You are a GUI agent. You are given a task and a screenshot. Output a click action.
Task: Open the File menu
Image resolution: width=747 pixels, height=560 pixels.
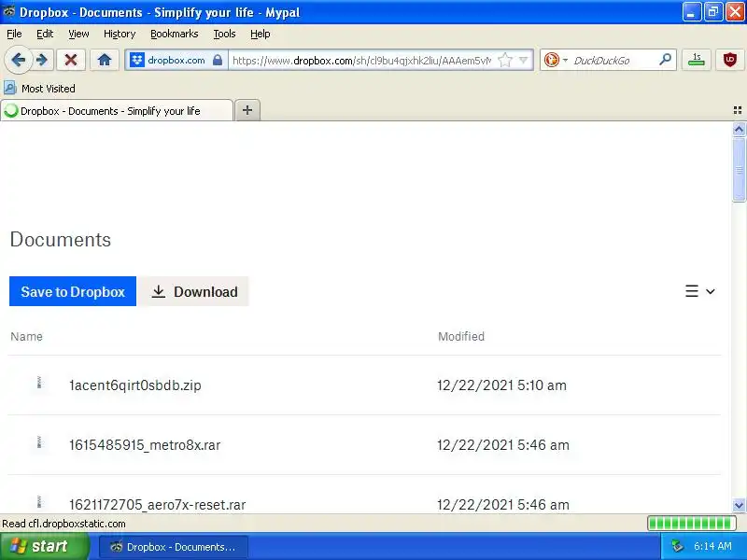pos(14,34)
